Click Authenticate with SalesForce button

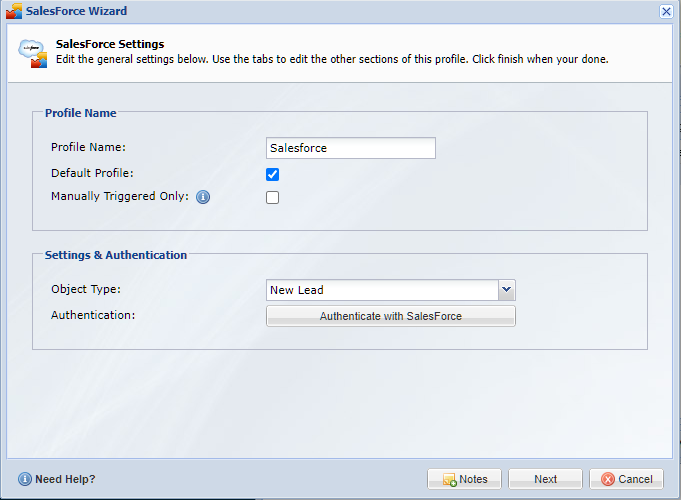pyautogui.click(x=390, y=316)
